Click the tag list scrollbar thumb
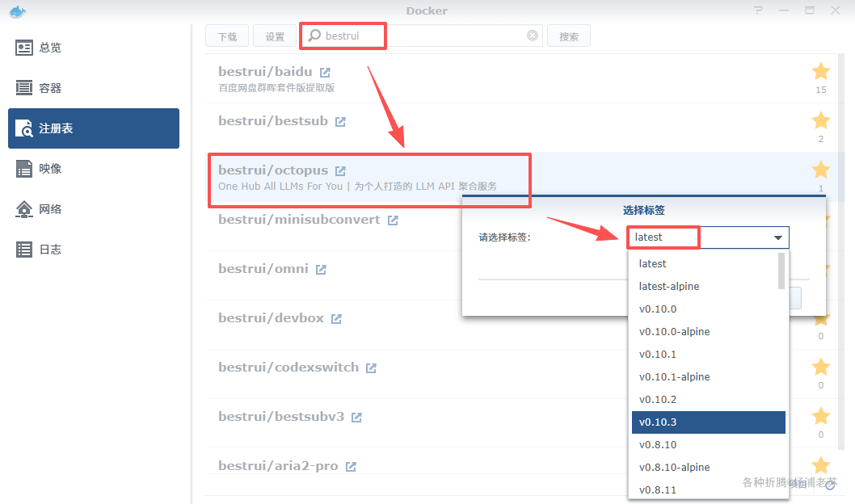 pyautogui.click(x=781, y=271)
